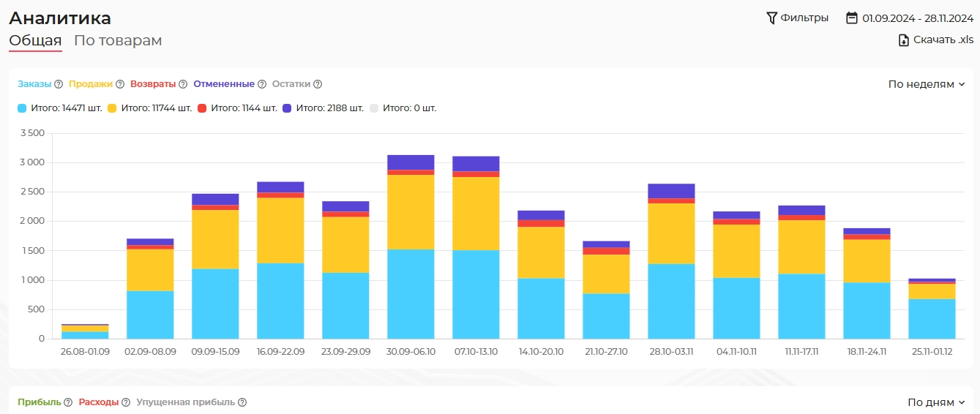Viewport: 980px width, 414px height.
Task: Click help icon next to Продажи
Action: (120, 84)
